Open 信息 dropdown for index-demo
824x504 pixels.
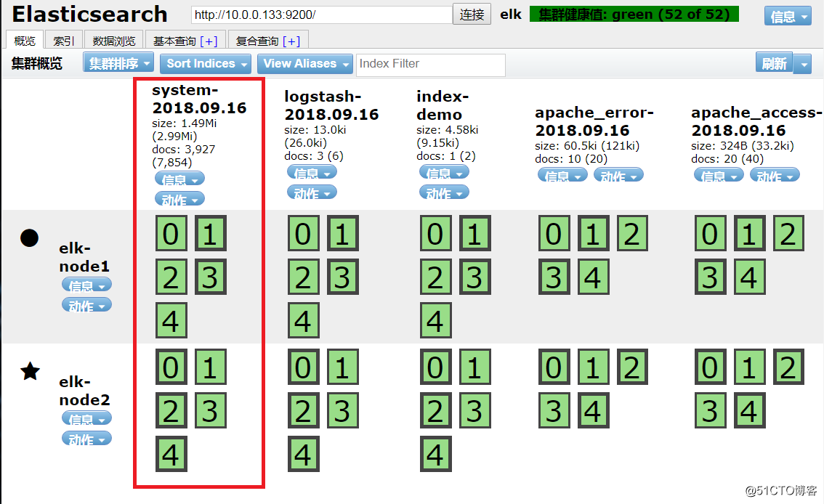(x=444, y=173)
